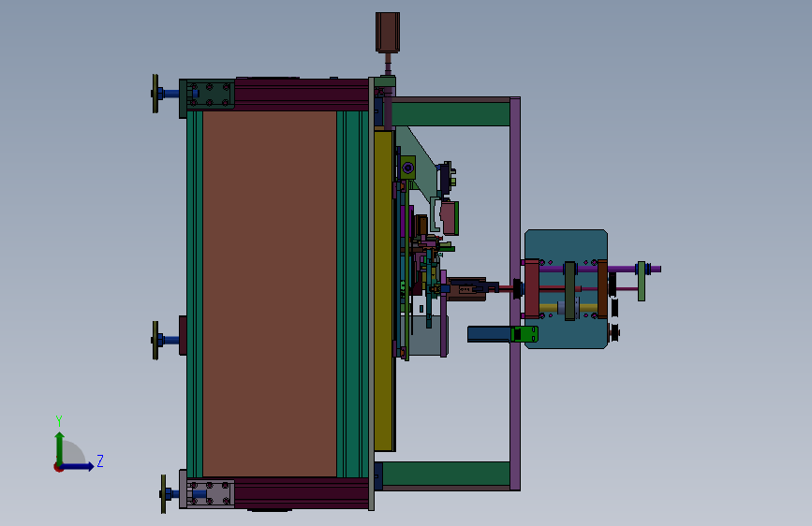The image size is (812, 526).
Task: Select the green bolted bracket at top-left
Action: click(x=210, y=95)
